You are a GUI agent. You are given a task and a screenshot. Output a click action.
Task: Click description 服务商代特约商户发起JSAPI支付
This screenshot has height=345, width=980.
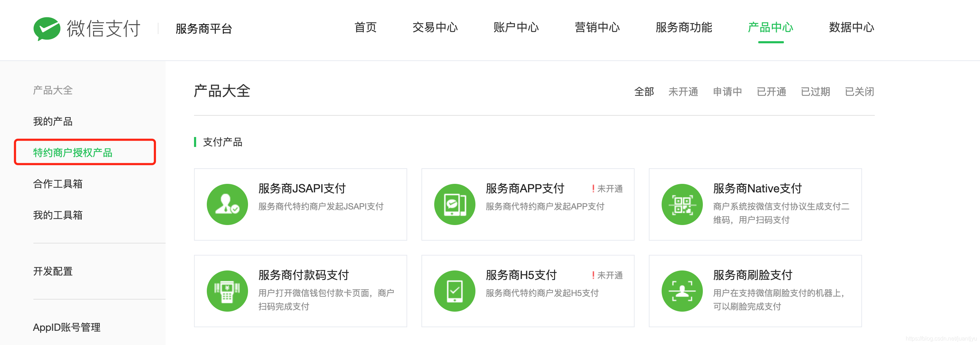pos(321,206)
